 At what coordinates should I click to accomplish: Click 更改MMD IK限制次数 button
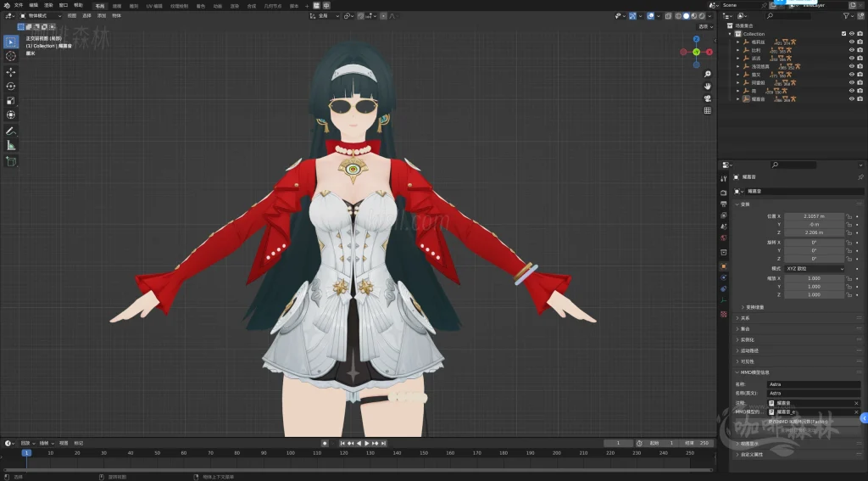pos(797,422)
